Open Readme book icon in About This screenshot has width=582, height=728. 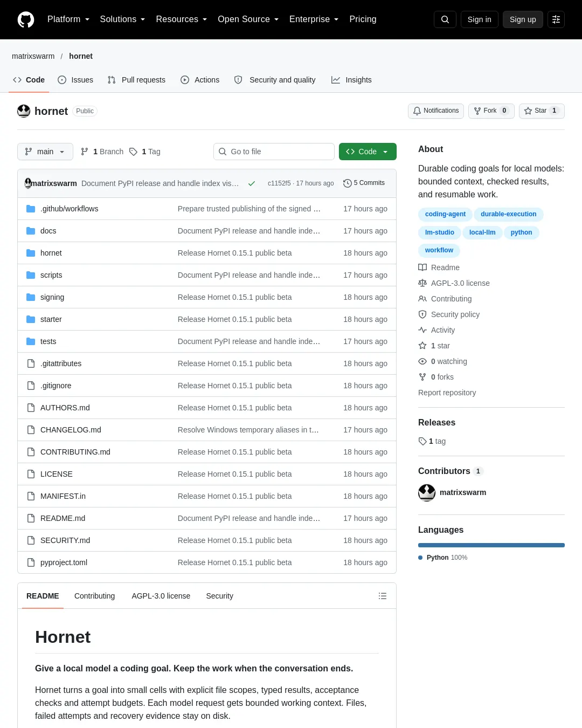point(422,267)
